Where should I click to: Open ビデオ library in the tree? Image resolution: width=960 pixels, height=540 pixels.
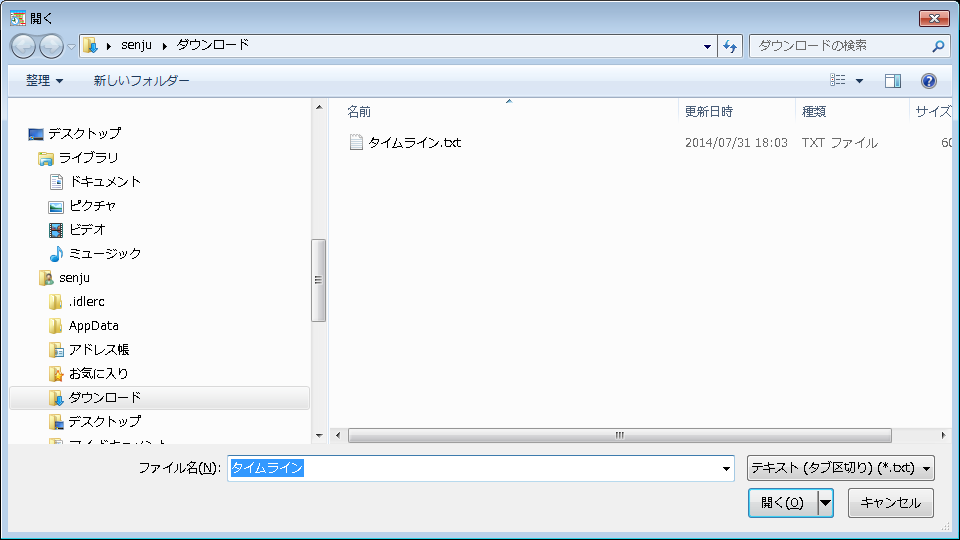click(87, 230)
